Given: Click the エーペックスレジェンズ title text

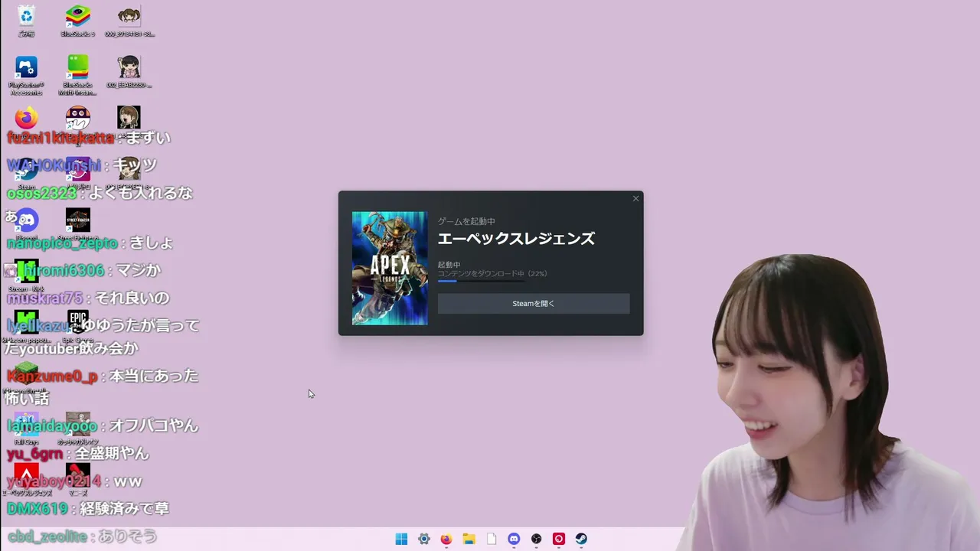Looking at the screenshot, I should click(x=516, y=239).
